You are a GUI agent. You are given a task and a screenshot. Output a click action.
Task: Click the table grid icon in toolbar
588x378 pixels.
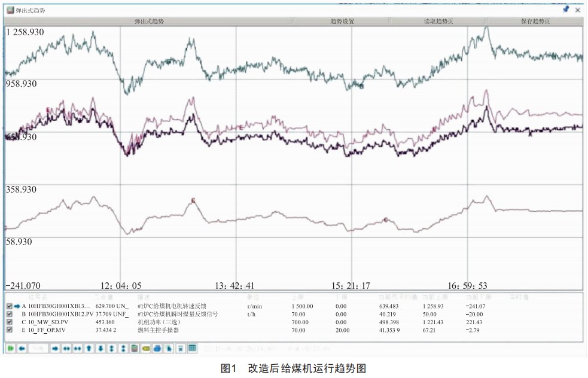click(x=192, y=347)
